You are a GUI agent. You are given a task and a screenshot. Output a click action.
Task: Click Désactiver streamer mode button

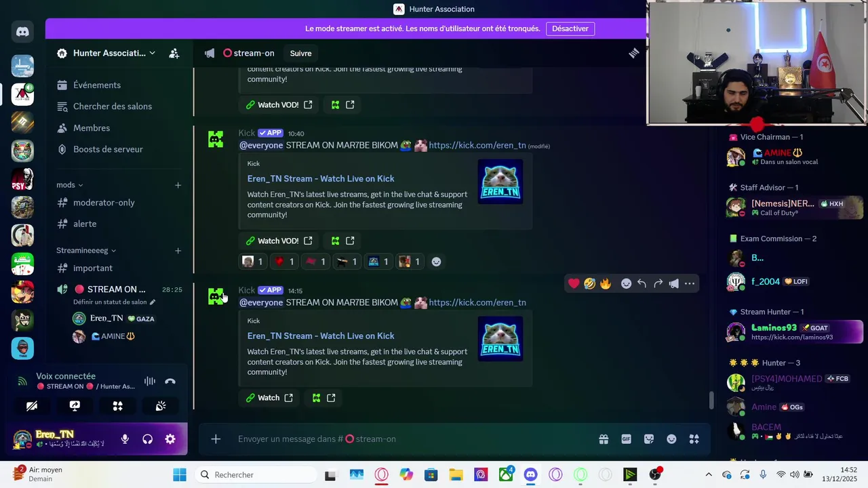570,28
